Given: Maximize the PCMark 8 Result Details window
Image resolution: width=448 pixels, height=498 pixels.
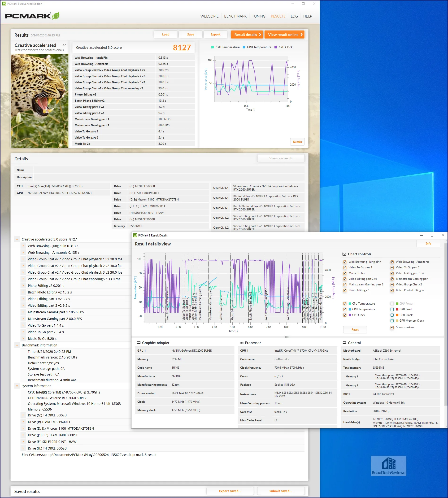Looking at the screenshot, I should pos(432,235).
